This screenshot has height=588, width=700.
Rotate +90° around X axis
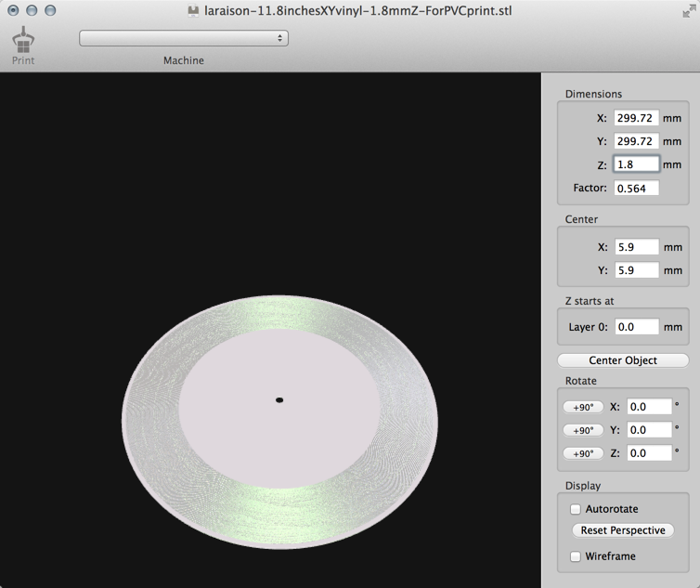pyautogui.click(x=583, y=407)
